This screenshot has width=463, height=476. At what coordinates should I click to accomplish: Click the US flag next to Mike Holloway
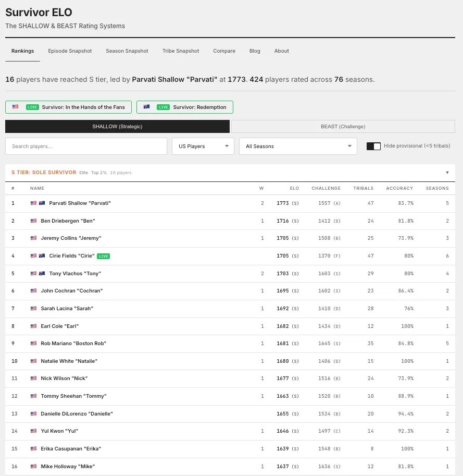click(34, 466)
